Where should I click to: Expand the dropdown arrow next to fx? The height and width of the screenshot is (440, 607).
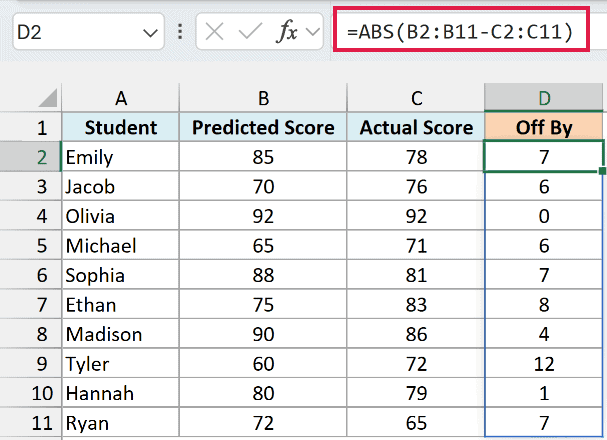(312, 32)
